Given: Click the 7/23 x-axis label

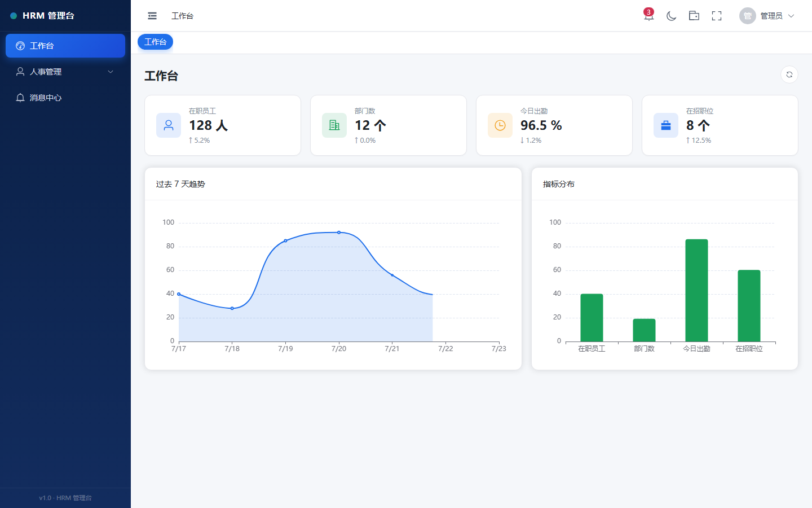Looking at the screenshot, I should 499,349.
